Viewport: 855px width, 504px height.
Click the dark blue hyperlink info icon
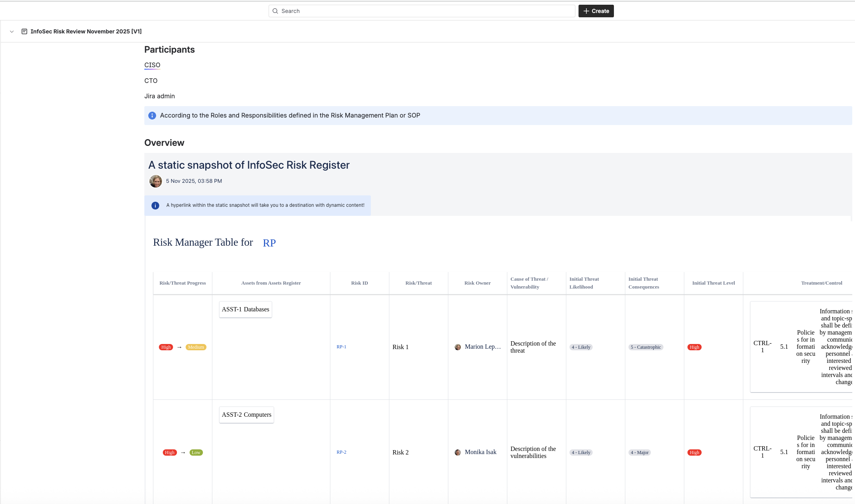pyautogui.click(x=155, y=206)
